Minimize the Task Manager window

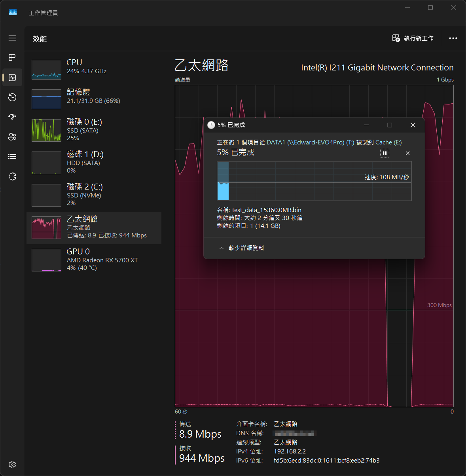[x=407, y=8]
